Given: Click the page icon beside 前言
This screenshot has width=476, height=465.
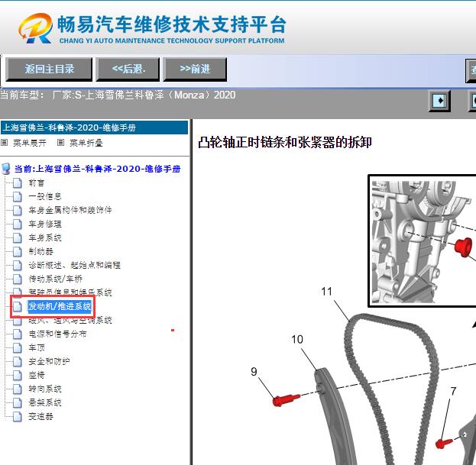Looking at the screenshot, I should [18, 183].
